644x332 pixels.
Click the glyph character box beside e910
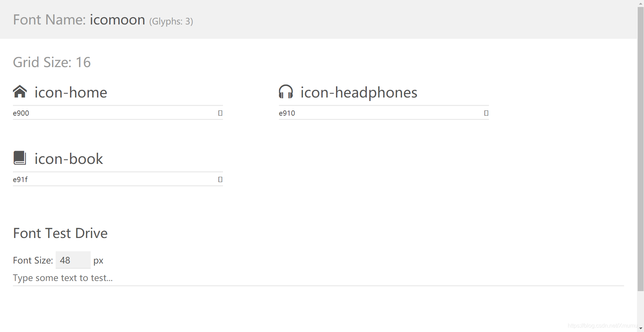486,113
